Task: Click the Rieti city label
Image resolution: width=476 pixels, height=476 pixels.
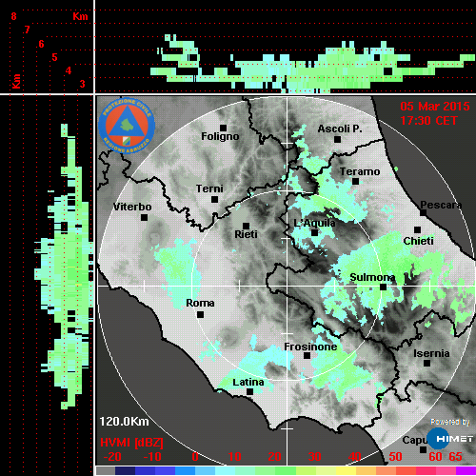Action: pos(246,234)
